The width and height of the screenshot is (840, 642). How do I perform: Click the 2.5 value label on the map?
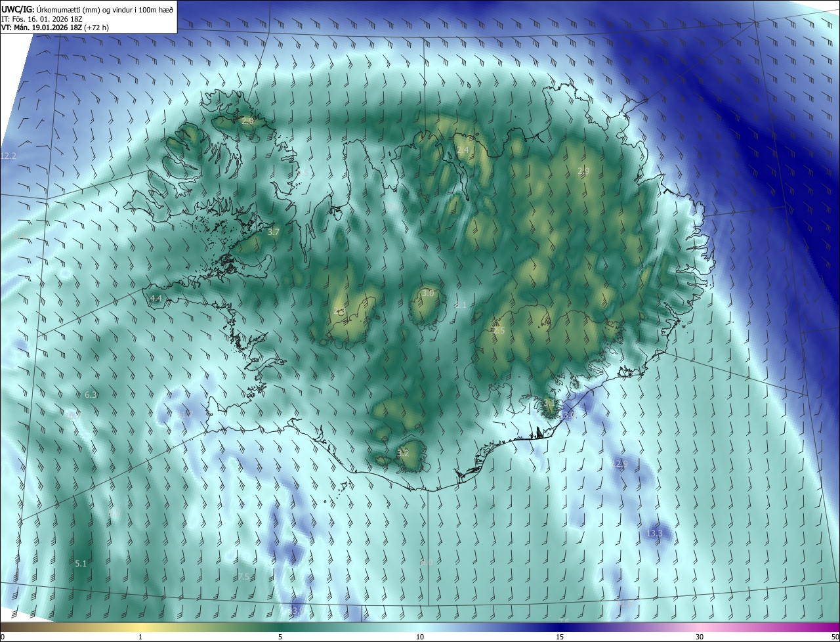pos(499,331)
